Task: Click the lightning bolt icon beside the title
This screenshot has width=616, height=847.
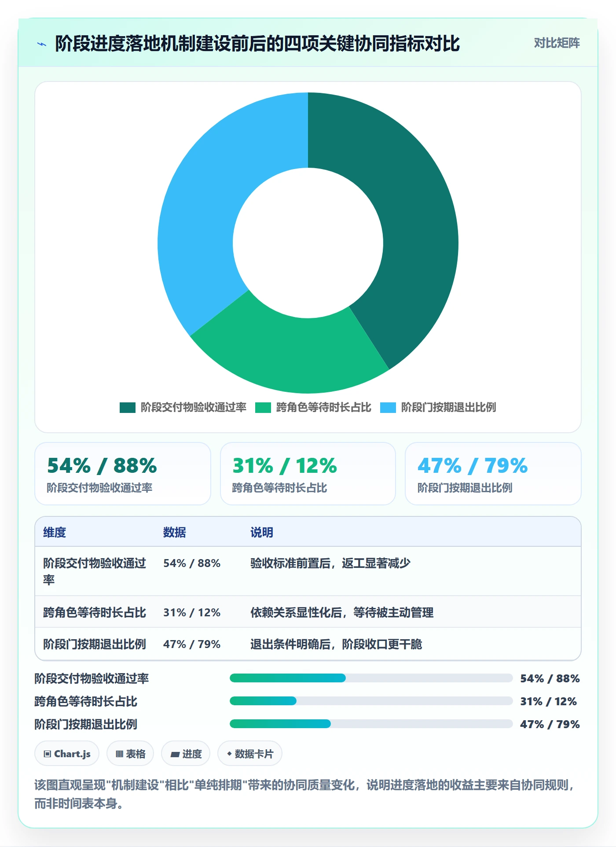Action: point(42,44)
